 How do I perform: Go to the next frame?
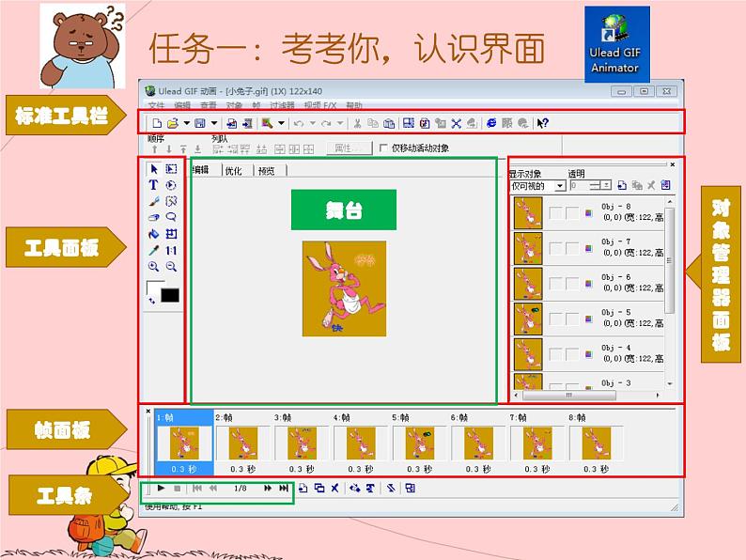[268, 489]
